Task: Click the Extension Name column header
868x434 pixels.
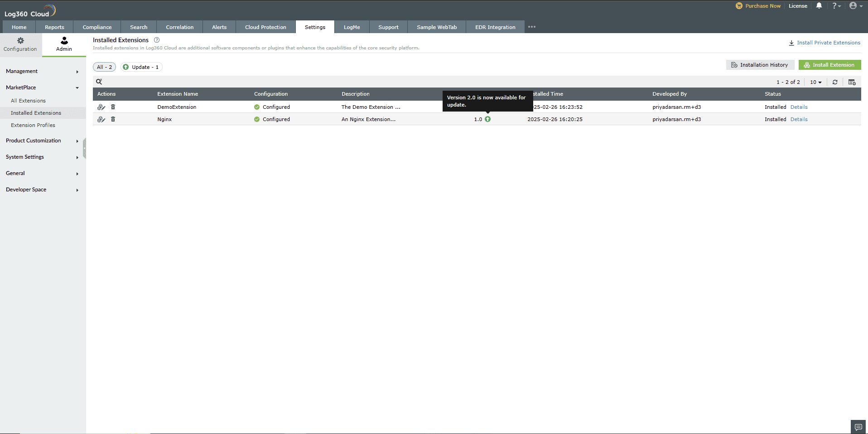Action: point(178,94)
